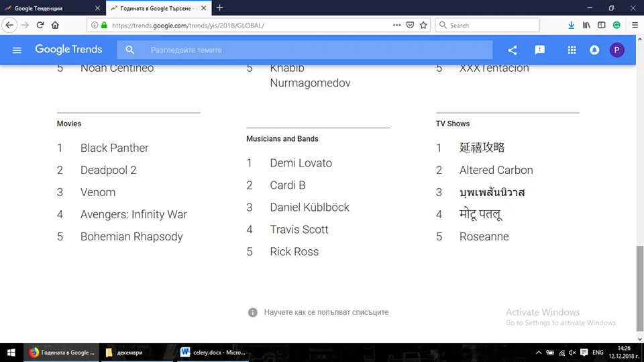Screen dimensions: 644x362
Task: Bookmark this page with the star
Action: (423, 25)
